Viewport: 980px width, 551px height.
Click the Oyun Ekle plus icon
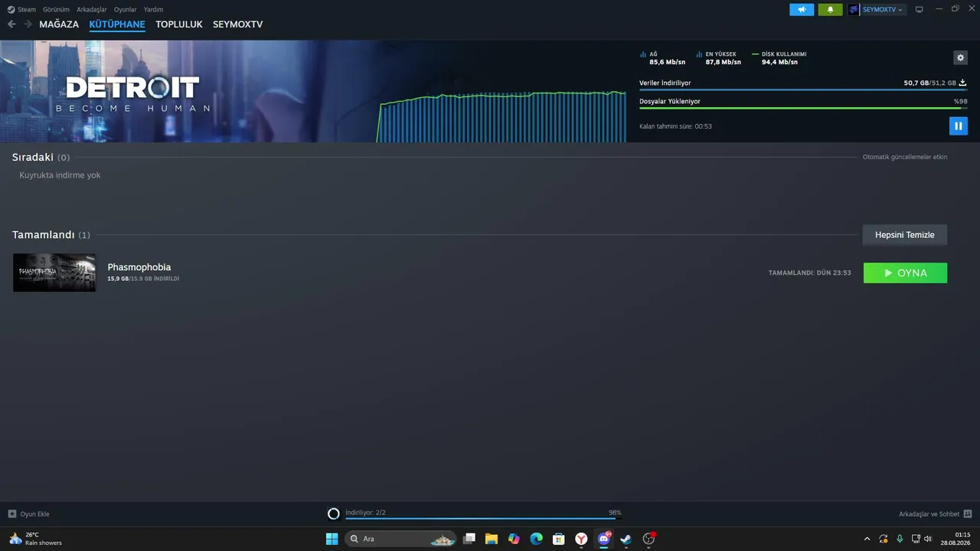coord(11,514)
